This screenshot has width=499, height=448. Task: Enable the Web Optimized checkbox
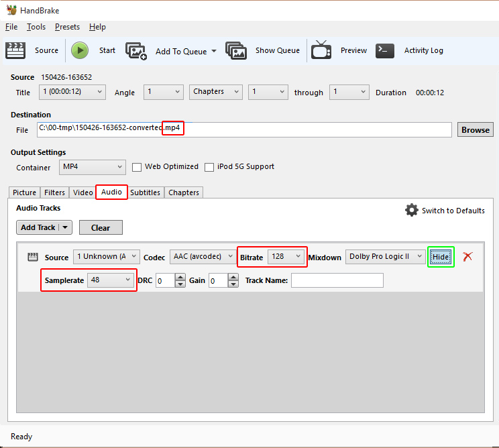[137, 167]
